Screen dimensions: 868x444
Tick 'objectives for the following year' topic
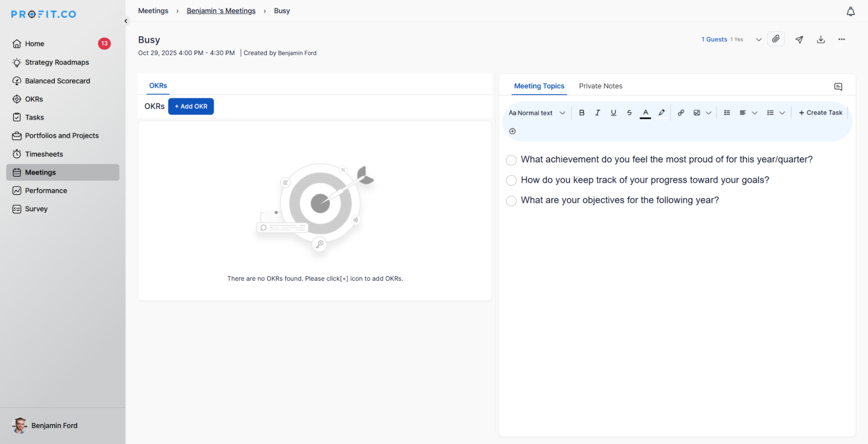511,201
